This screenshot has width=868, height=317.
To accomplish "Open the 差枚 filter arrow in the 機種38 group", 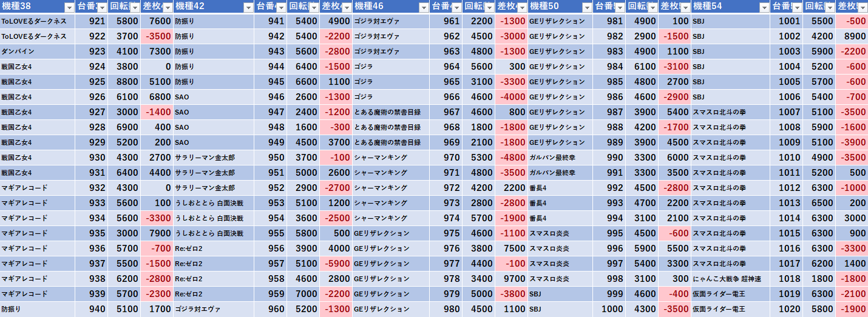I will 167,7.
